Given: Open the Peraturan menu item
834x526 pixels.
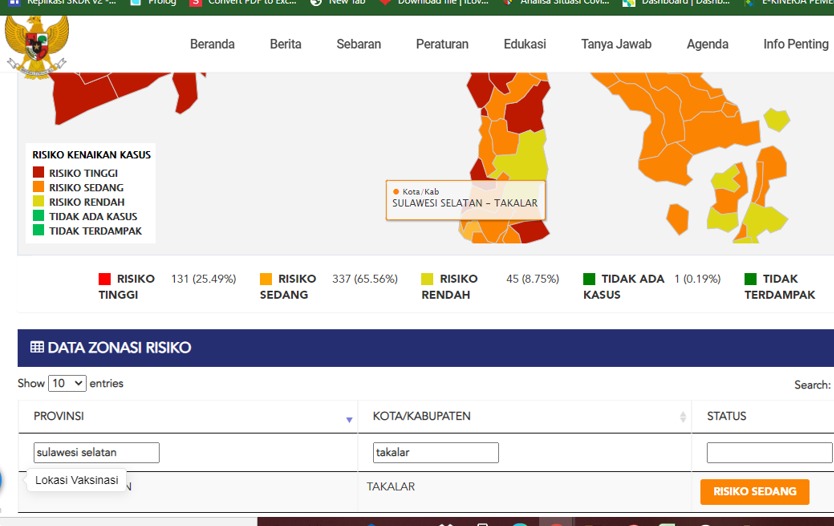Looking at the screenshot, I should 442,44.
